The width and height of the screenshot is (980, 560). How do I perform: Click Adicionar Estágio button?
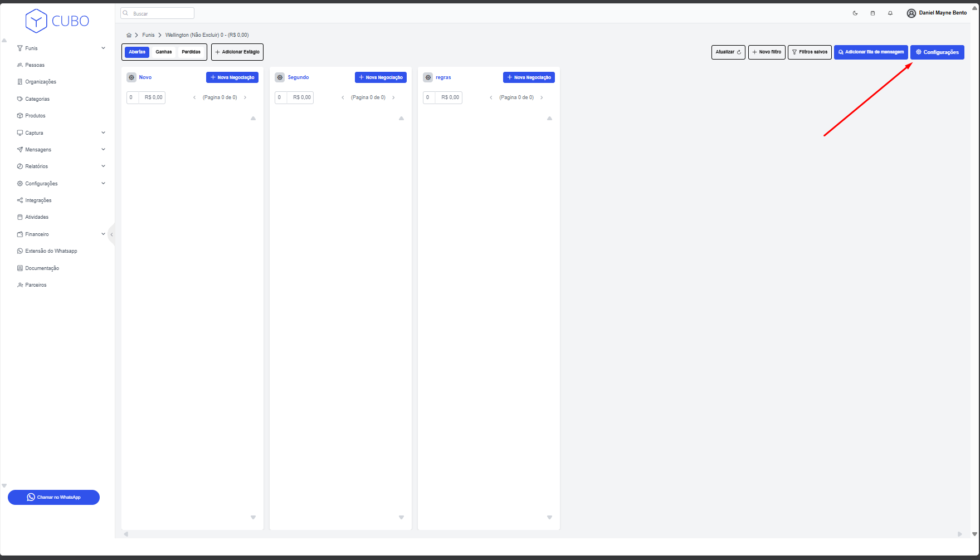(237, 52)
